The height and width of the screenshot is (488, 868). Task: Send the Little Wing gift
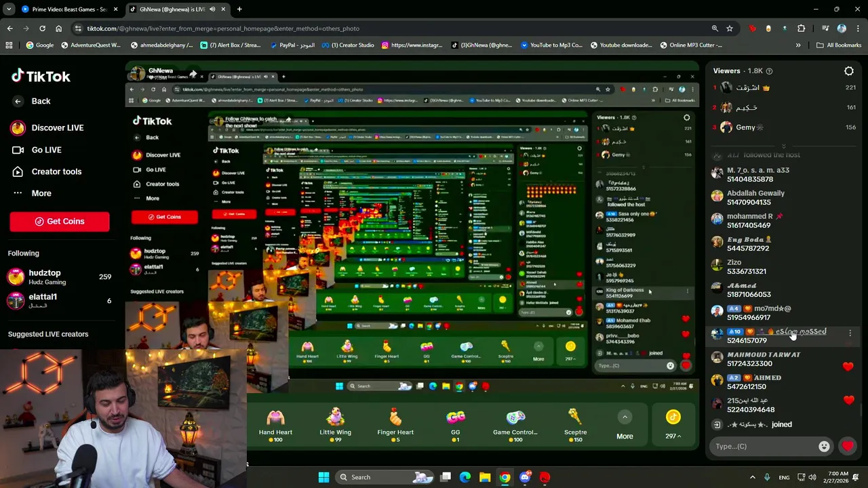coord(335,426)
